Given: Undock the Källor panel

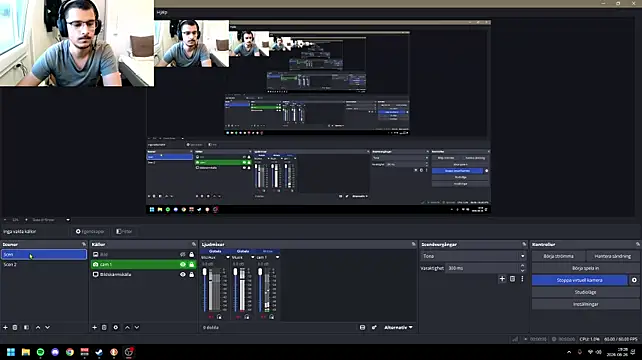Looking at the screenshot, I should click(x=194, y=245).
